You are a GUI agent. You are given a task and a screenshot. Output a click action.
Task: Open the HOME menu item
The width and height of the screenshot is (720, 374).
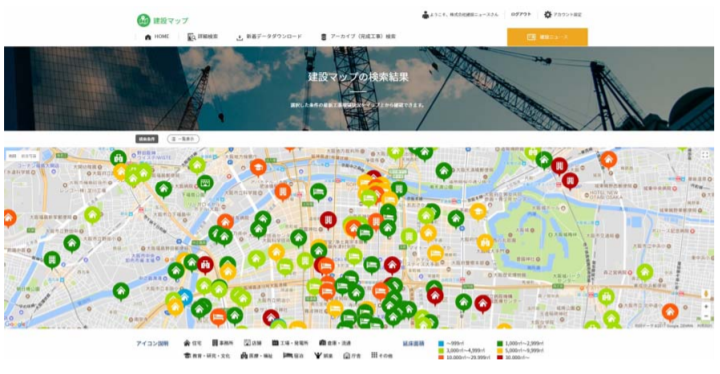click(157, 37)
